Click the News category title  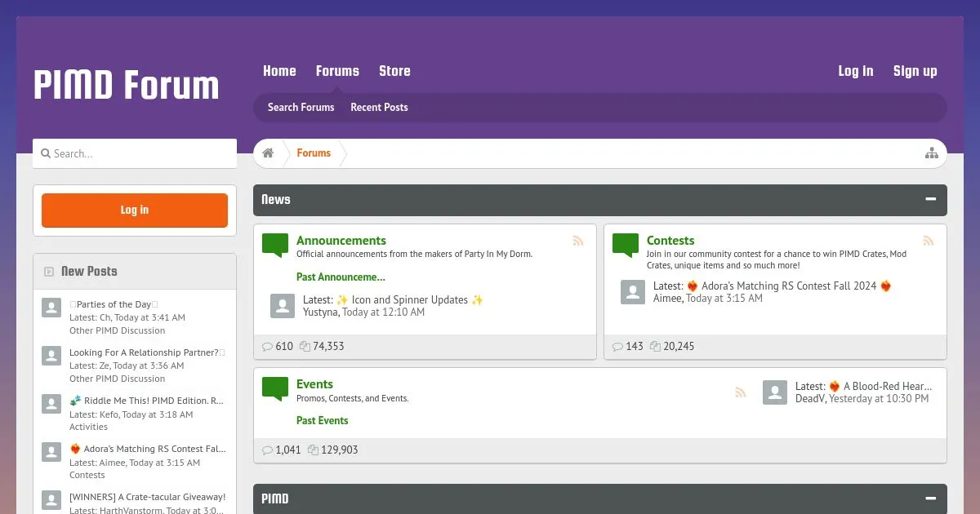pos(276,199)
